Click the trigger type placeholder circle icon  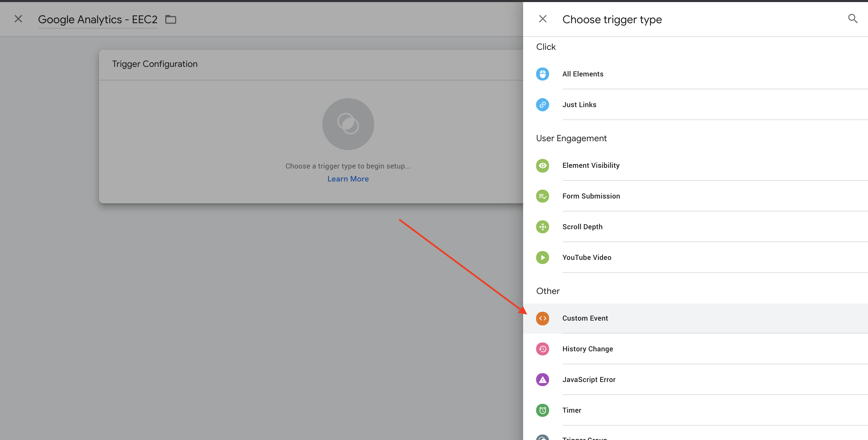[x=348, y=124]
